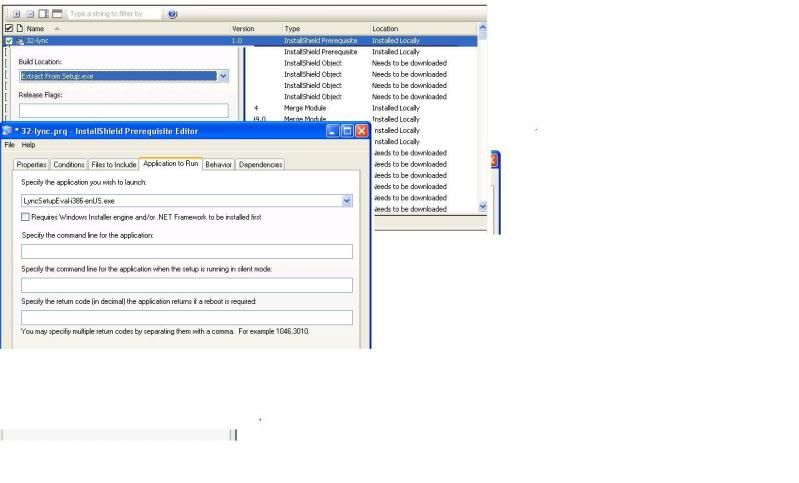
Task: Maximize the Prerequisite Editor window
Action: click(x=347, y=131)
